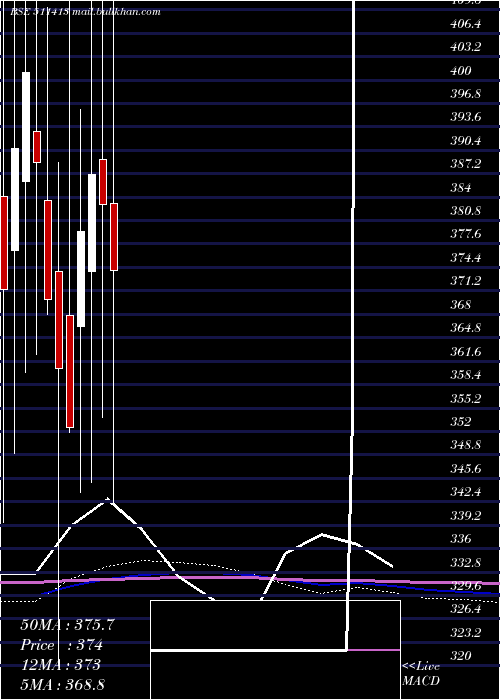This screenshot has height=700, width=500.
Task: Click the 352 price level
Action: (461, 421)
